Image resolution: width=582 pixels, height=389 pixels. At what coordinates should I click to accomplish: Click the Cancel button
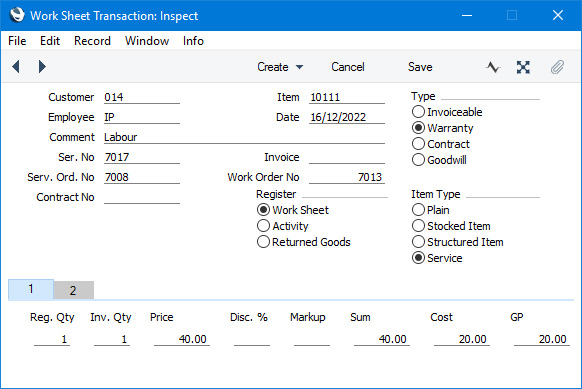[348, 67]
